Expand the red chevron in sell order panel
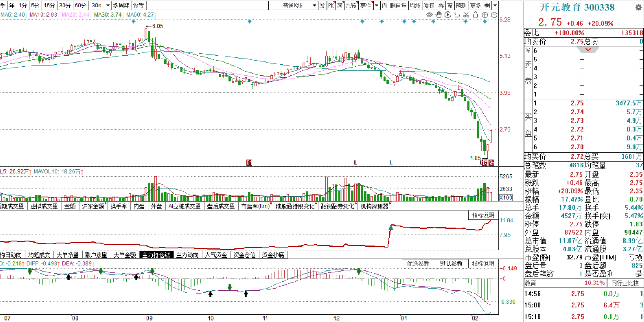 point(588,50)
